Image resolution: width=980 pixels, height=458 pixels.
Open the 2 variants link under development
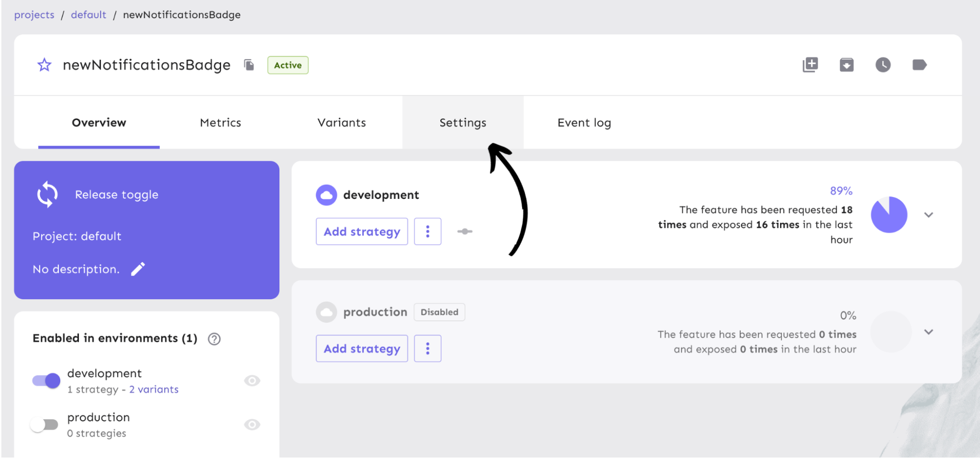click(x=153, y=389)
